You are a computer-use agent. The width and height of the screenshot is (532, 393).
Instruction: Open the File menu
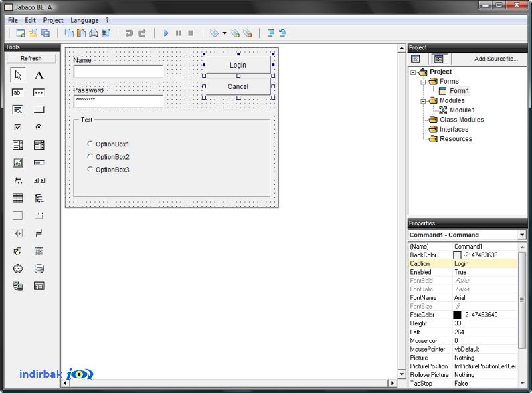coord(13,20)
